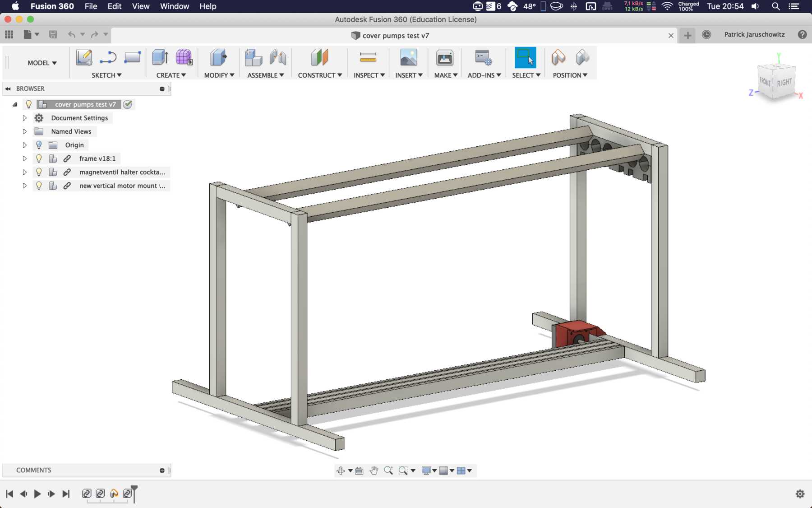Image resolution: width=812 pixels, height=508 pixels.
Task: Toggle the activate component radio button
Action: pyautogui.click(x=128, y=104)
